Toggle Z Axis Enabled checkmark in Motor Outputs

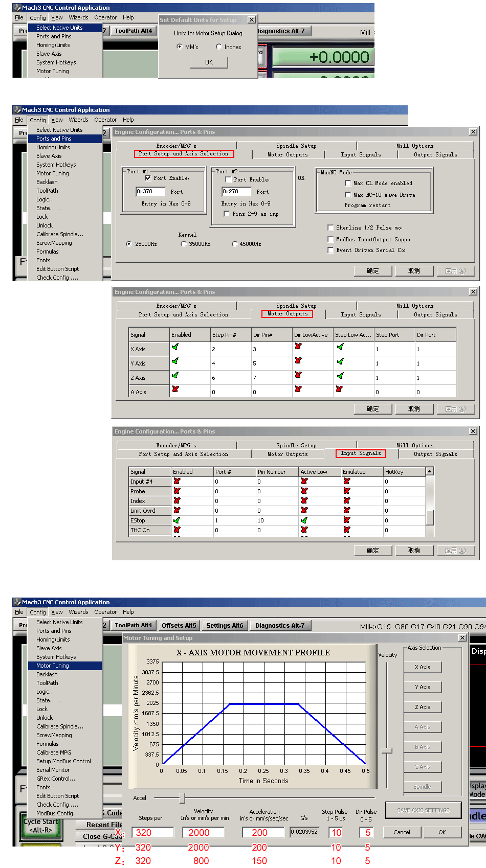(175, 375)
